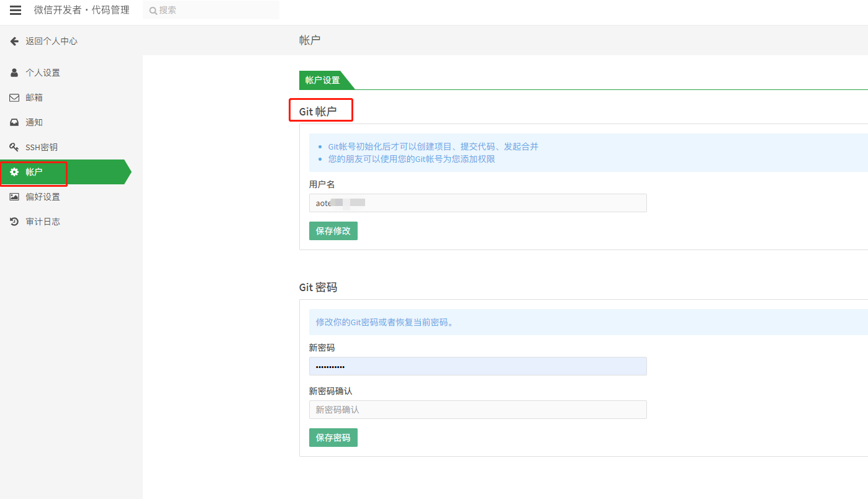Click the back arrow icon beside 返回个人中心
The image size is (868, 499).
point(14,41)
